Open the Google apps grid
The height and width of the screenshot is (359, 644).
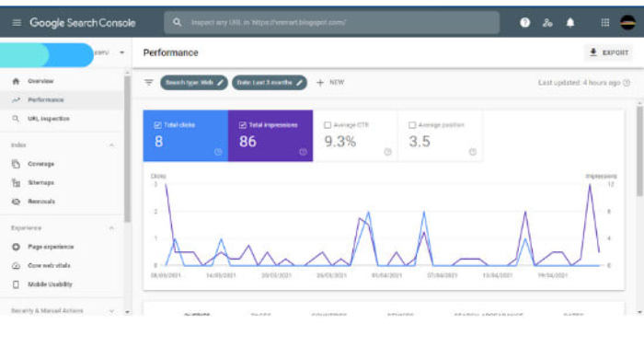[x=605, y=23]
